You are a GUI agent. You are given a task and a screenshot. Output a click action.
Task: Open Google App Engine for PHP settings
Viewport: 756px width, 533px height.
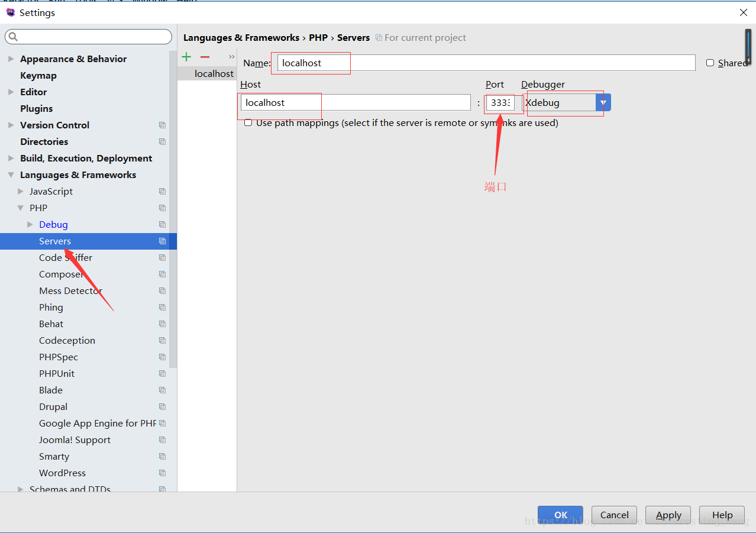98,424
